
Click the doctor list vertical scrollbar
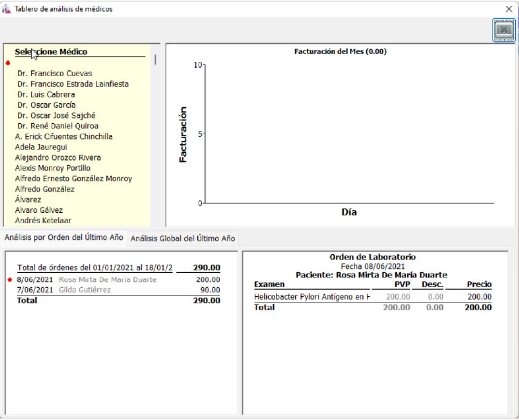[155, 60]
